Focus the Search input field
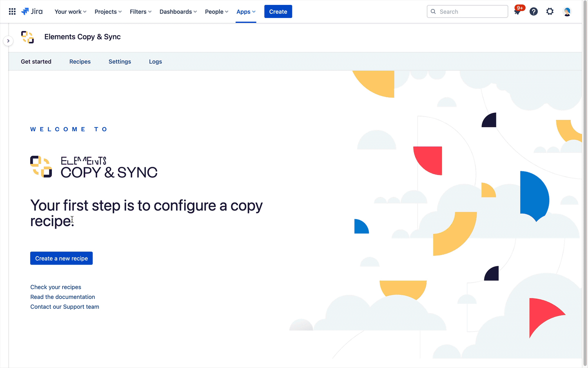 (x=468, y=11)
